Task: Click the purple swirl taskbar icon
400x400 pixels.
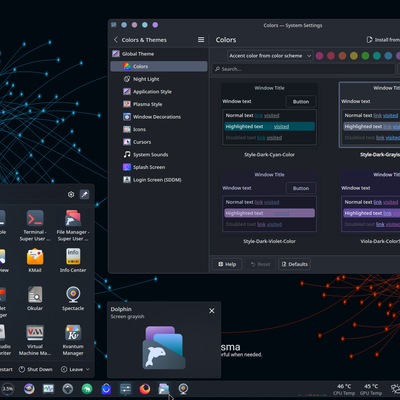Action: 29,389
